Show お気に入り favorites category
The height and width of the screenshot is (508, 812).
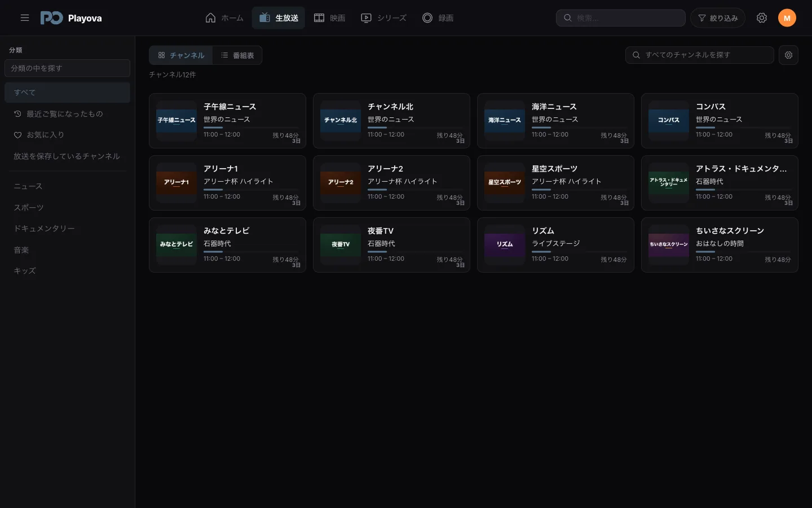(x=67, y=135)
